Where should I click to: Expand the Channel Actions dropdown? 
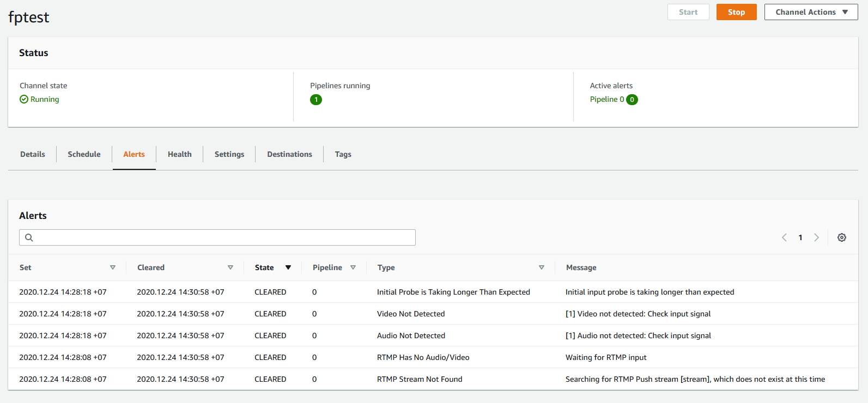click(811, 12)
